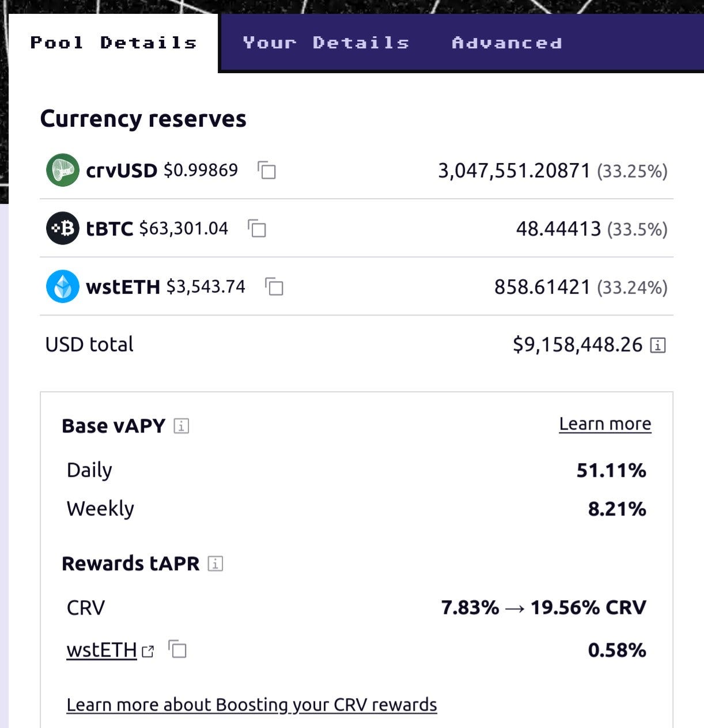Click the wstETH share (33.24%)
This screenshot has width=704, height=728.
(x=633, y=287)
